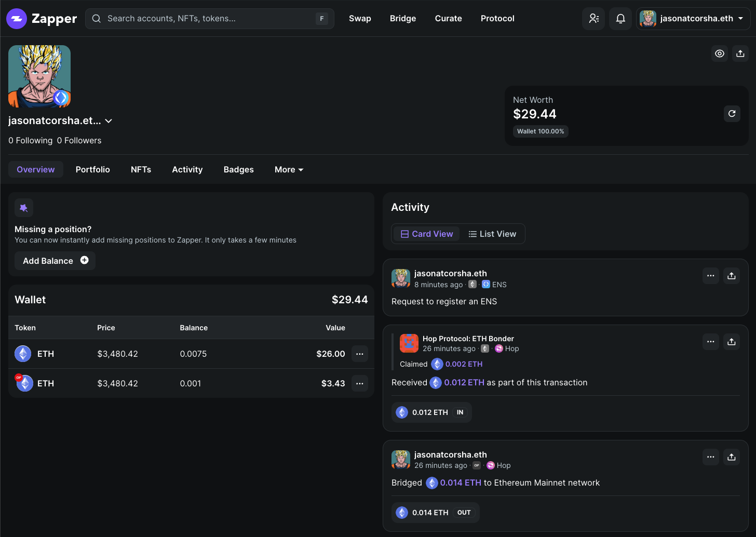756x537 pixels.
Task: Share the Hop ETH Bonder card
Action: click(x=732, y=342)
